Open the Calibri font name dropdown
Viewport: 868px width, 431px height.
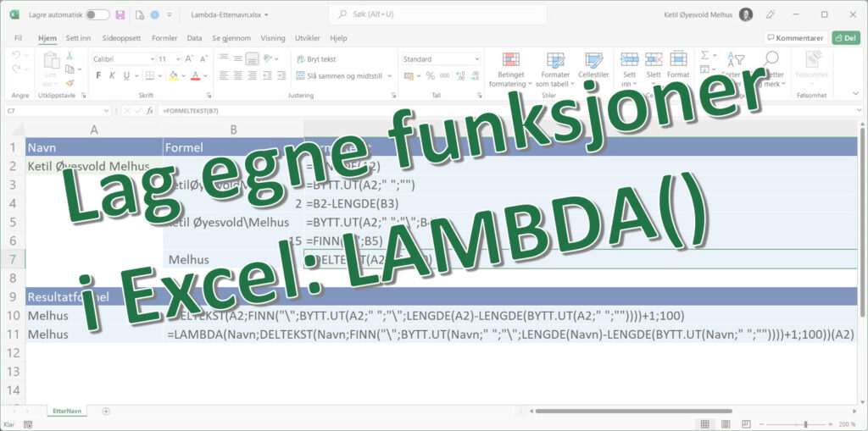[x=150, y=59]
